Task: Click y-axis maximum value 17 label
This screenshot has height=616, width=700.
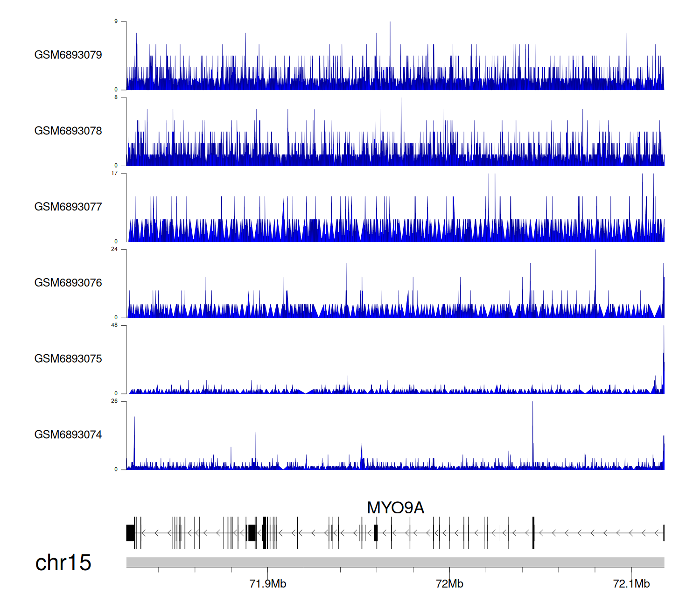Action: pyautogui.click(x=114, y=174)
